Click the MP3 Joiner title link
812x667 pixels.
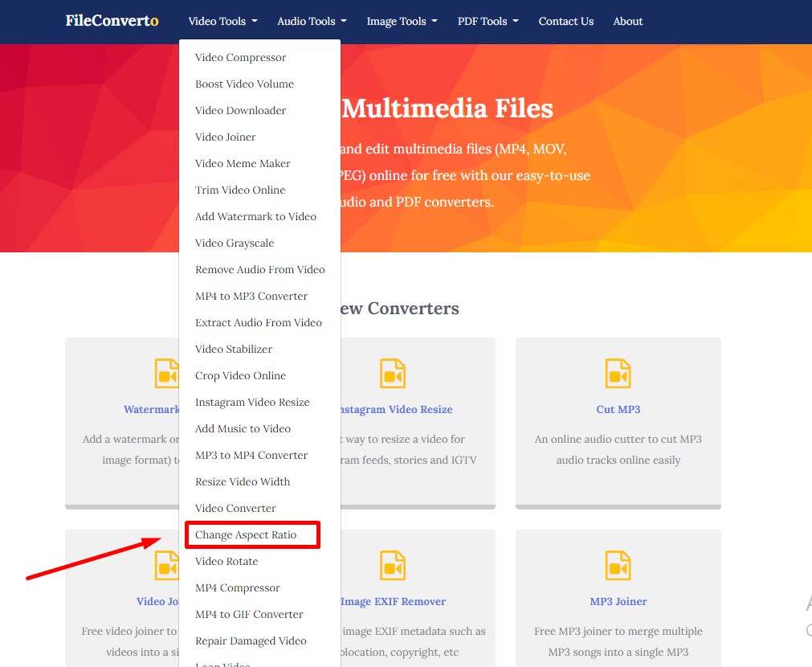[x=618, y=602]
